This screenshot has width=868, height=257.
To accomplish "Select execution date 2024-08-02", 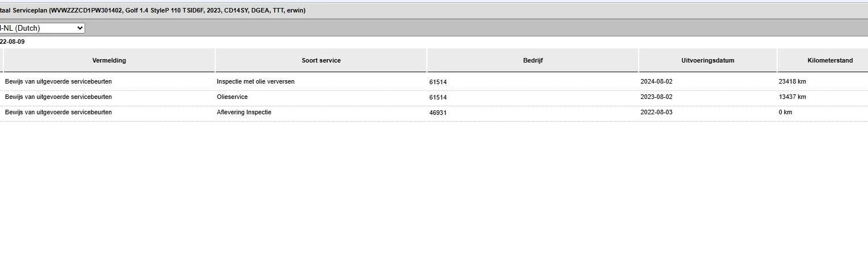I will pyautogui.click(x=656, y=82).
